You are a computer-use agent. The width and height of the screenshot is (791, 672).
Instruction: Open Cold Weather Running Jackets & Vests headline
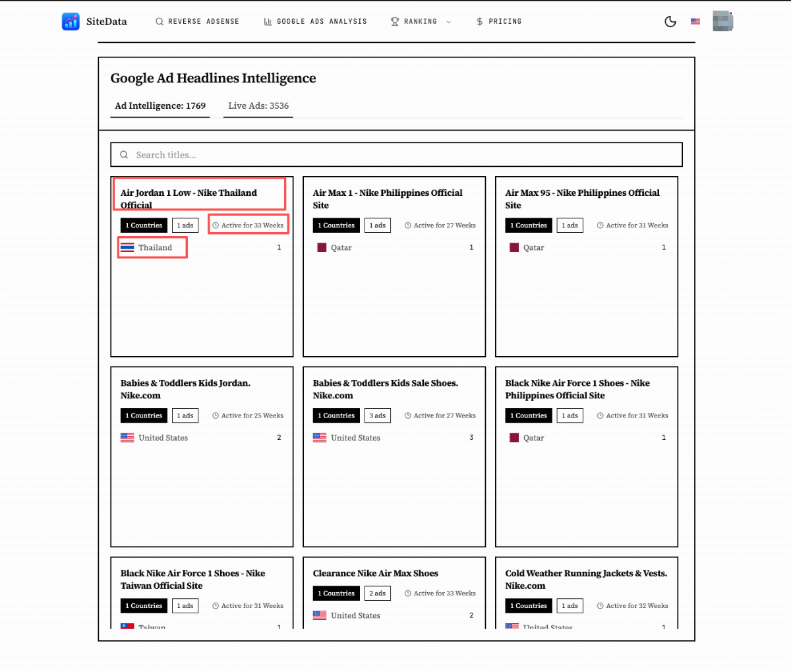click(586, 580)
